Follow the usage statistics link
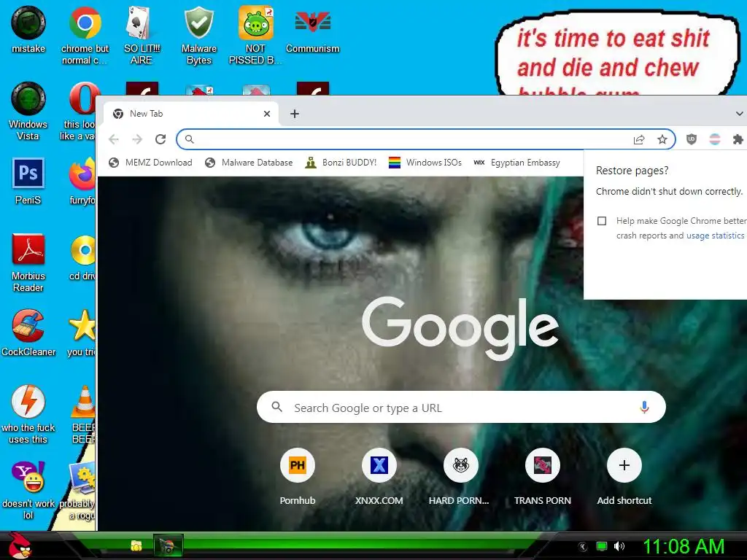Image resolution: width=747 pixels, height=560 pixels. coord(715,236)
